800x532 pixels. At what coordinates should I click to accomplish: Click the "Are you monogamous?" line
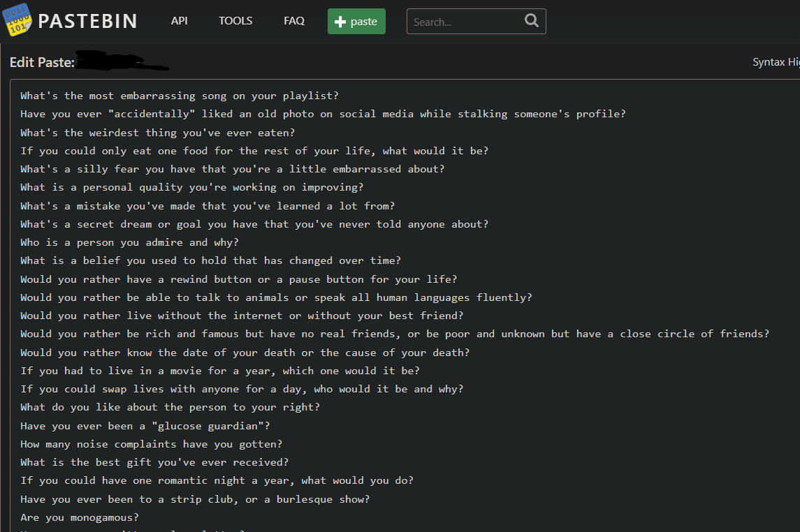[x=80, y=517]
